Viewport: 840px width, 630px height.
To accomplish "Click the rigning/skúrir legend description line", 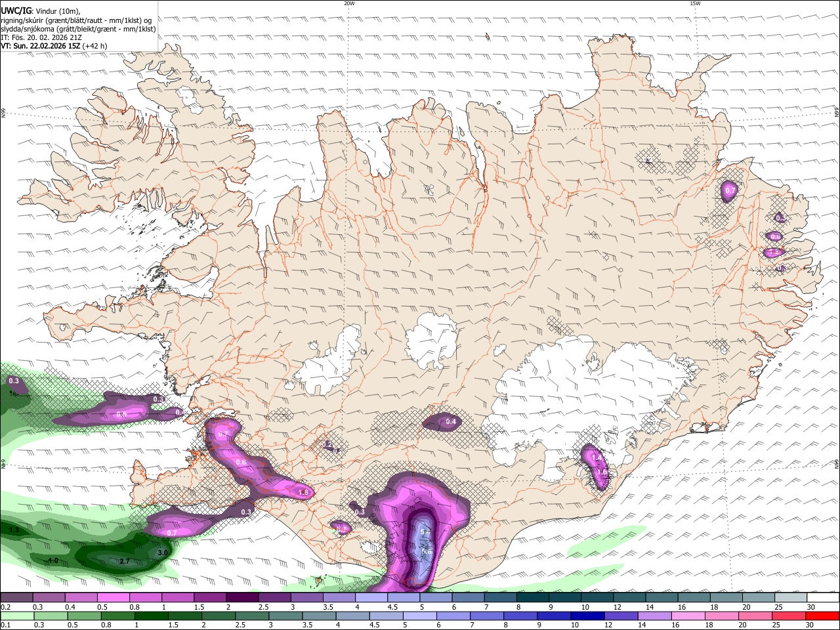I will pos(76,20).
